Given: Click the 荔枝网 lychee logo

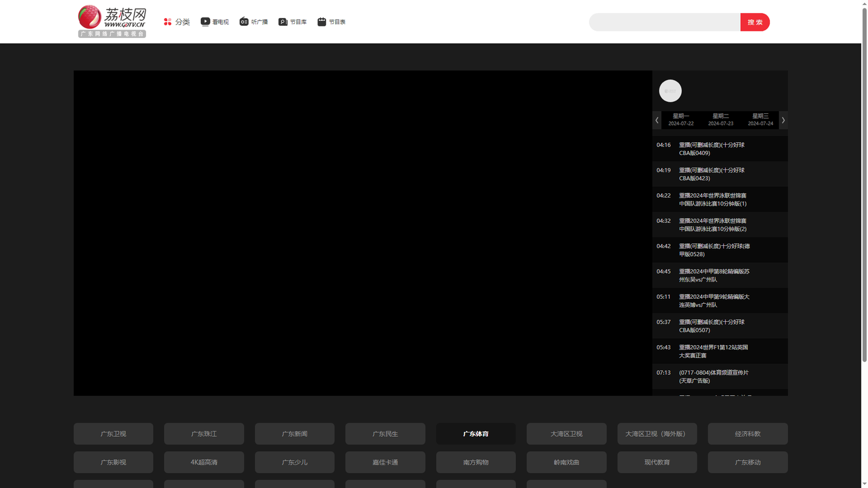Looking at the screenshot, I should pyautogui.click(x=112, y=22).
